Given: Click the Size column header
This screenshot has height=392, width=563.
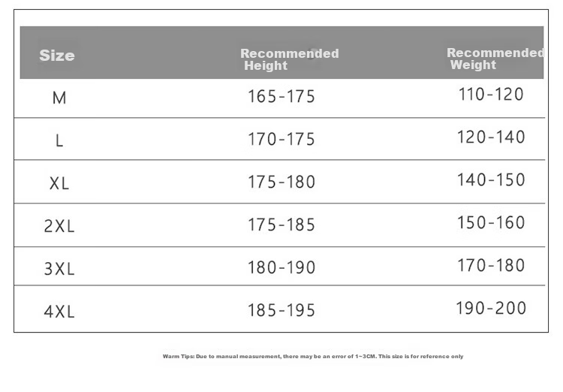Looking at the screenshot, I should 57,56.
